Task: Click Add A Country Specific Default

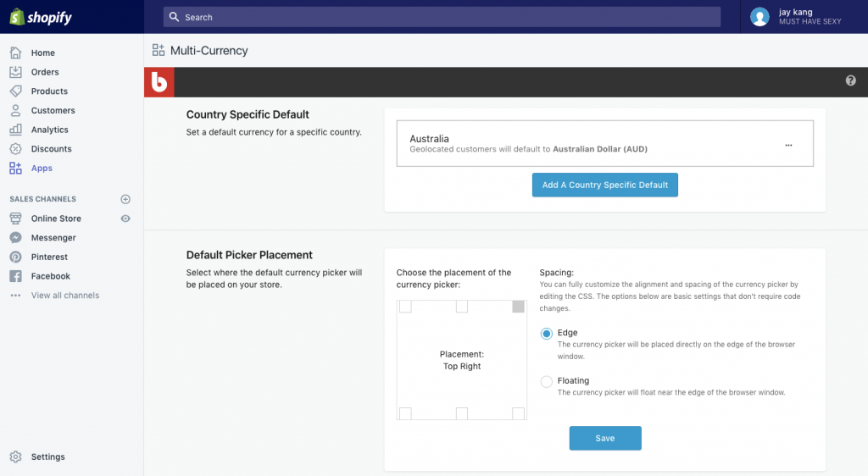Action: (604, 185)
